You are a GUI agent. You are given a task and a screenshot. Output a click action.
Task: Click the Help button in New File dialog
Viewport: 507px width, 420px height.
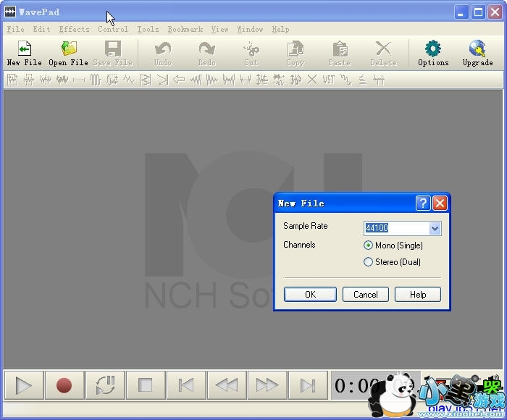(x=418, y=294)
